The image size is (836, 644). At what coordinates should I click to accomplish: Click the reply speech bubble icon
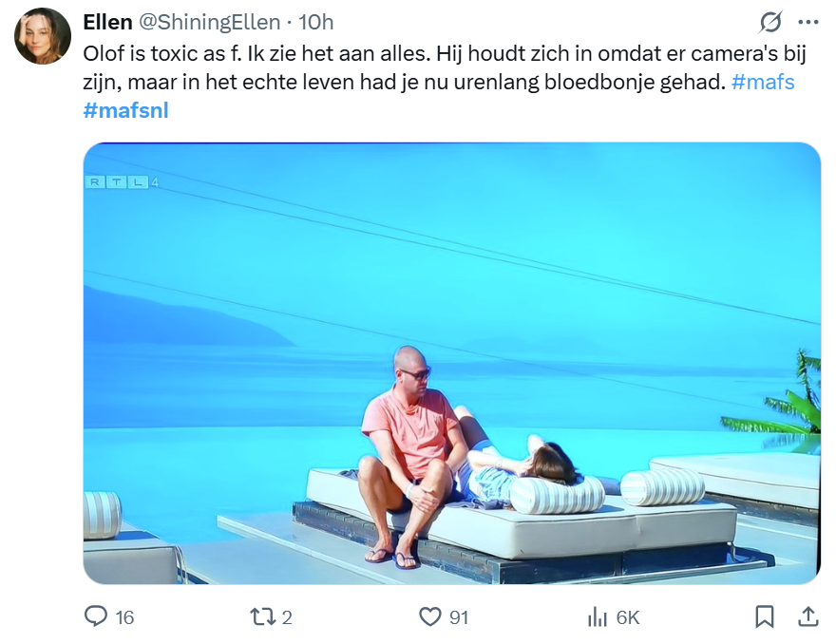96,617
